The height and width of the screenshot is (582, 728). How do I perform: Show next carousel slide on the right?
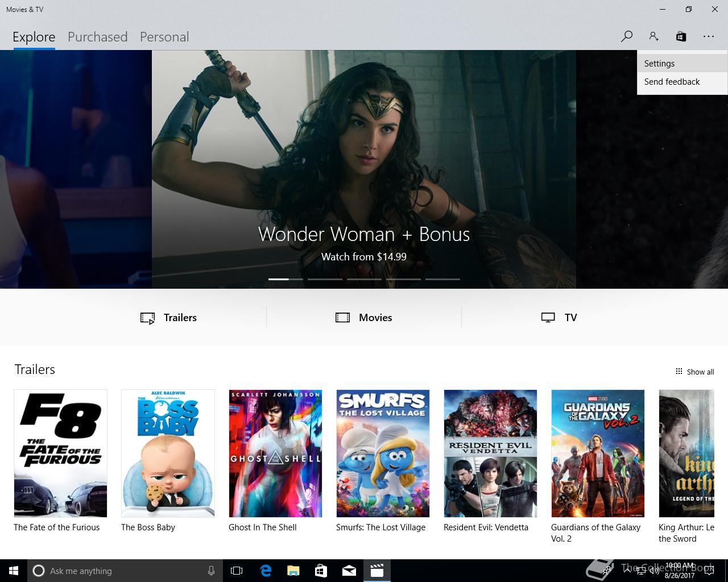pyautogui.click(x=652, y=169)
